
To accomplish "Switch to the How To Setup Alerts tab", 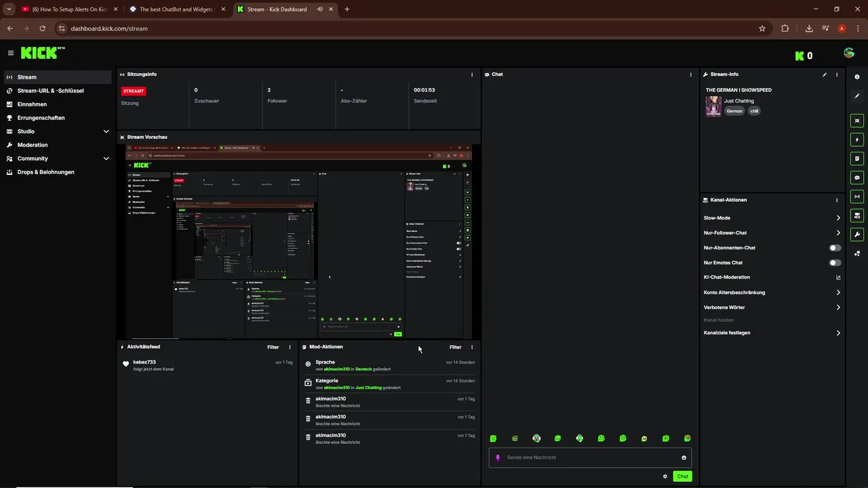I will (68, 9).
